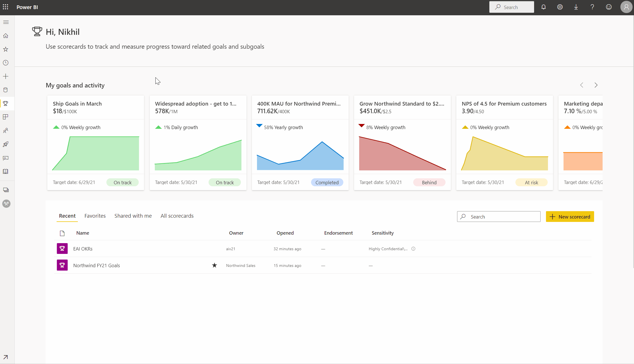Click Completed status on 400K MAU card
This screenshot has height=364, width=634.
coord(327,183)
